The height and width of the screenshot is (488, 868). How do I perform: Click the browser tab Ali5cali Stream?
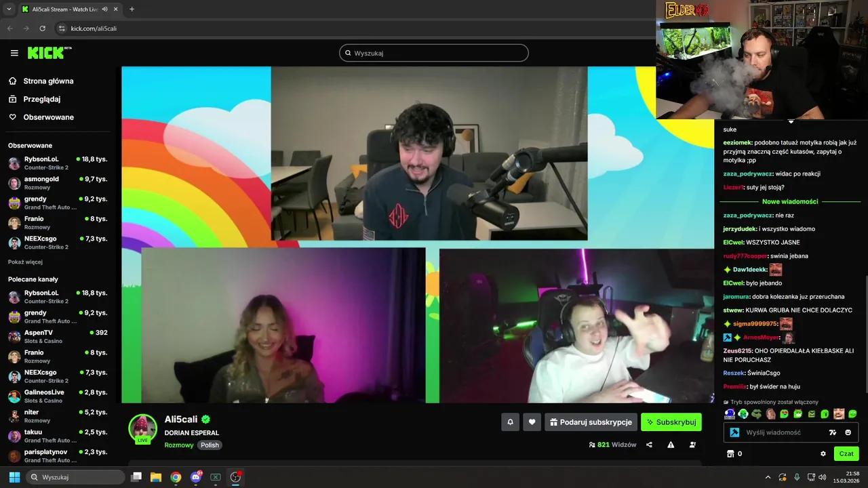[x=71, y=9]
